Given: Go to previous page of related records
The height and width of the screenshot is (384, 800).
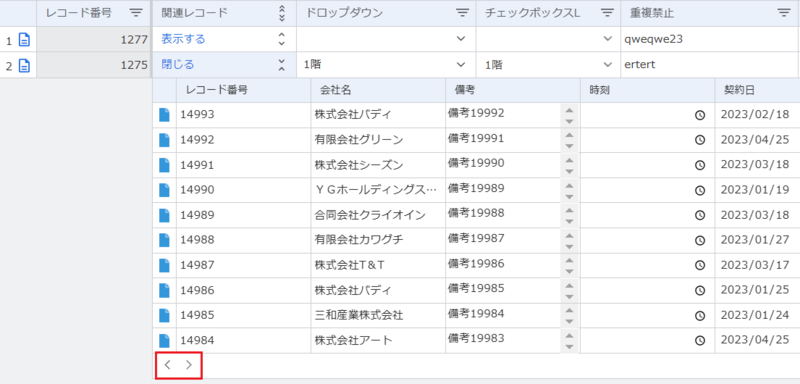Looking at the screenshot, I should (168, 365).
